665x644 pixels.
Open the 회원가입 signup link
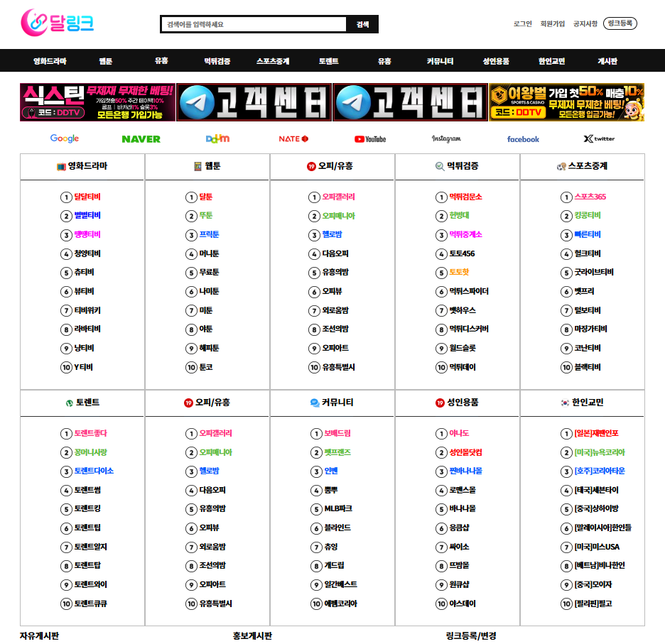tap(552, 23)
